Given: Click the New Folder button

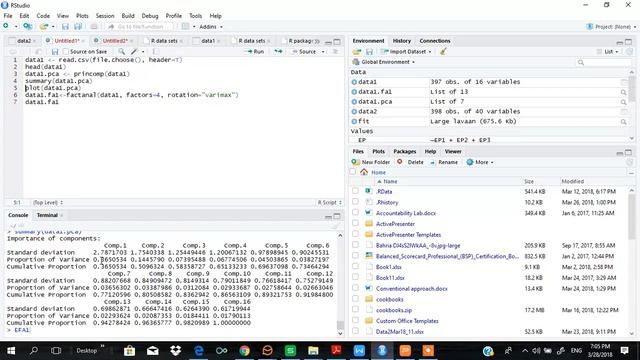Looking at the screenshot, I should tap(371, 162).
